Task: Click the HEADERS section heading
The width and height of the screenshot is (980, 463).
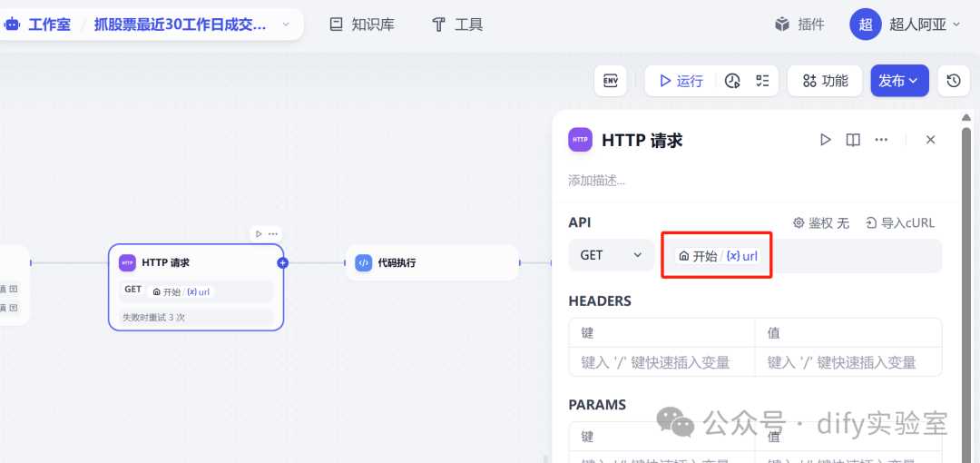Action: tap(600, 301)
